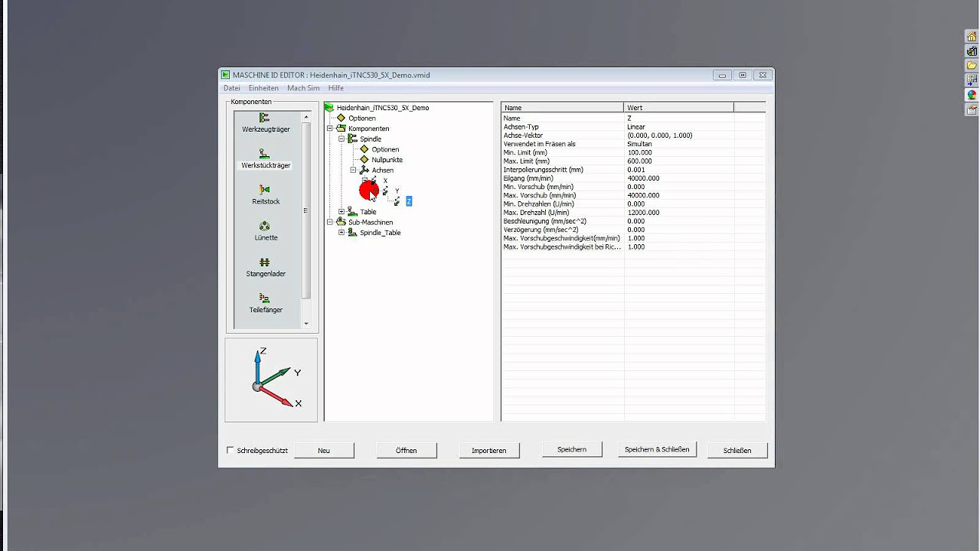Click the component palette scroll-down arrow

tap(306, 324)
